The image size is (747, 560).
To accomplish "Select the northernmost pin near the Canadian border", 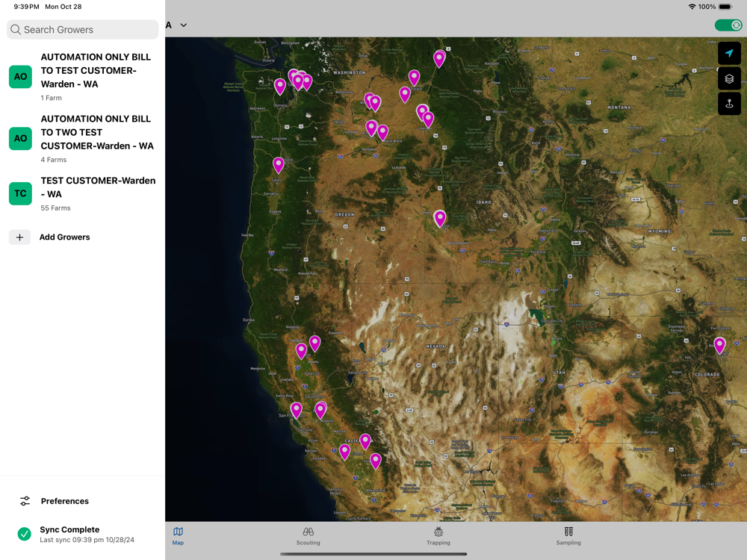I will coord(438,58).
